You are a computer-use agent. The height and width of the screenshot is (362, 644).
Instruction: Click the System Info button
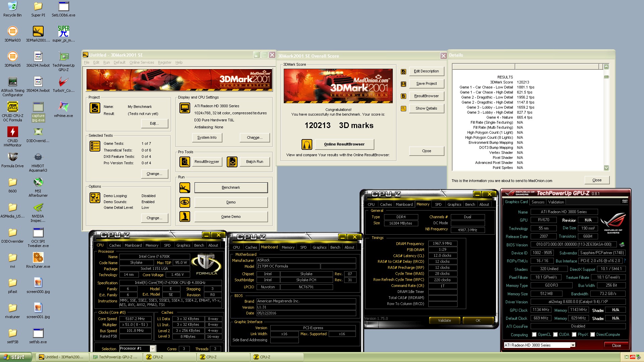pyautogui.click(x=207, y=138)
